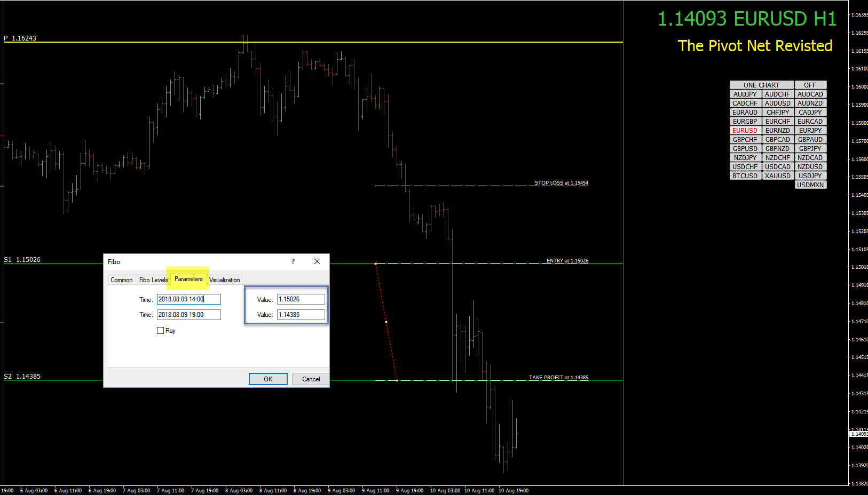Enable the Ray checkbox
The image size is (868, 495).
coord(160,331)
